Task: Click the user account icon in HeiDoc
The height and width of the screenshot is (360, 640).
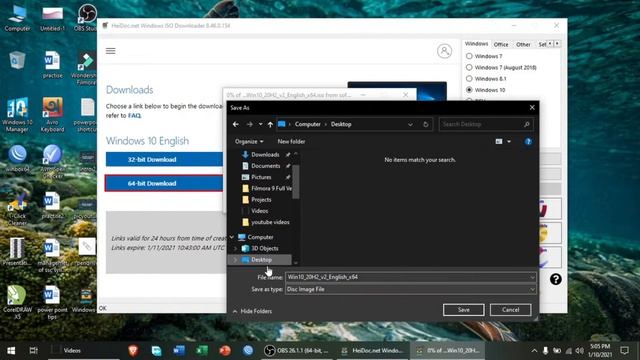Action: point(444,51)
